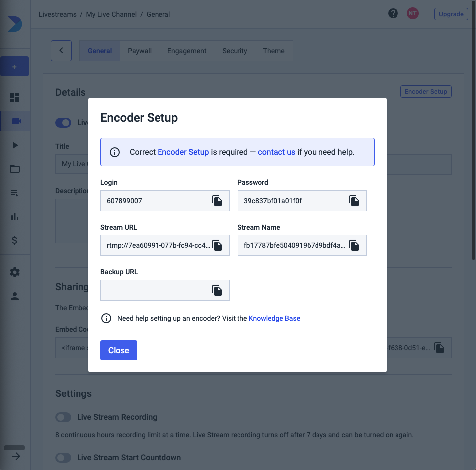Open the Encoder Setup link in banner

pyautogui.click(x=183, y=152)
